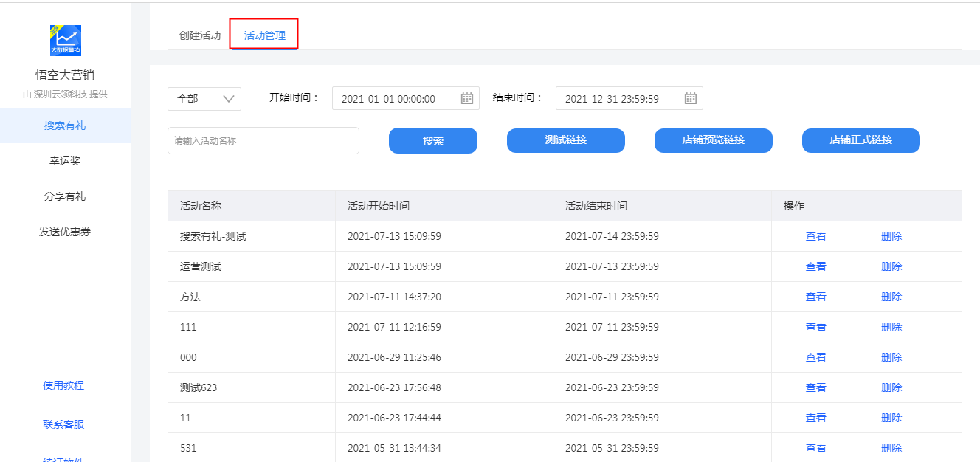This screenshot has height=462, width=980.
Task: Click the 店铺正式链接 button
Action: tap(861, 140)
